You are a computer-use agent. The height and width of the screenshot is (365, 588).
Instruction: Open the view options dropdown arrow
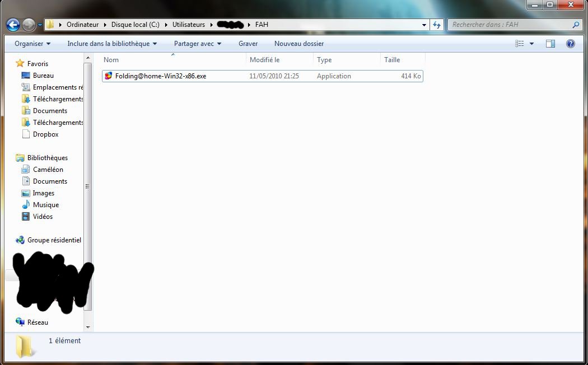(x=531, y=44)
